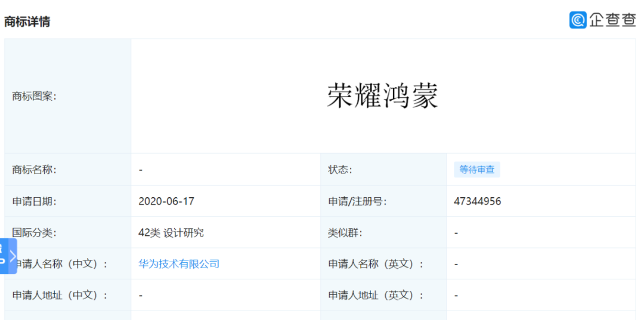Image resolution: width=644 pixels, height=320 pixels.
Task: Click the 企查查 brand name text
Action: 613,20
